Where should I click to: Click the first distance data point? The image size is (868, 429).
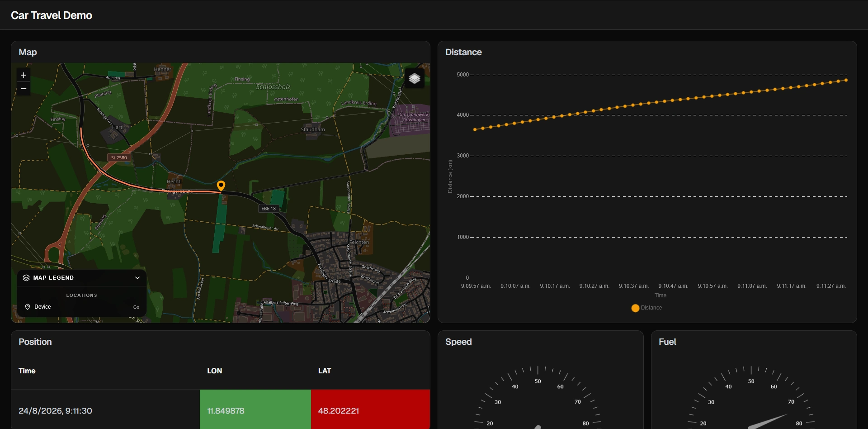coord(475,129)
